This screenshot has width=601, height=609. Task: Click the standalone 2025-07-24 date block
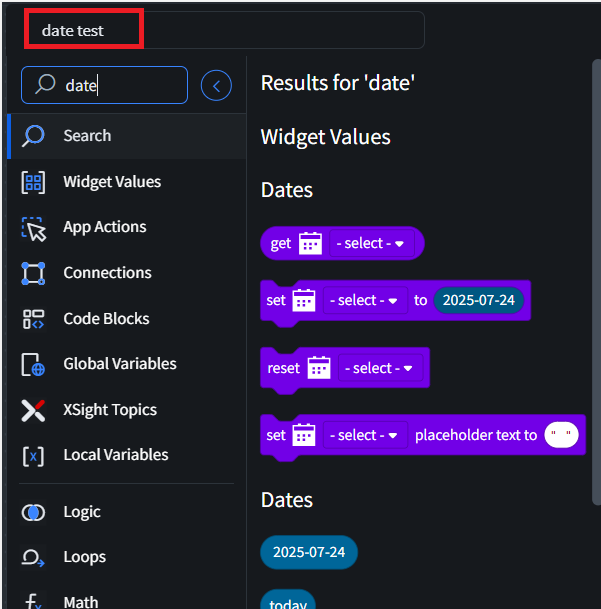(x=308, y=552)
